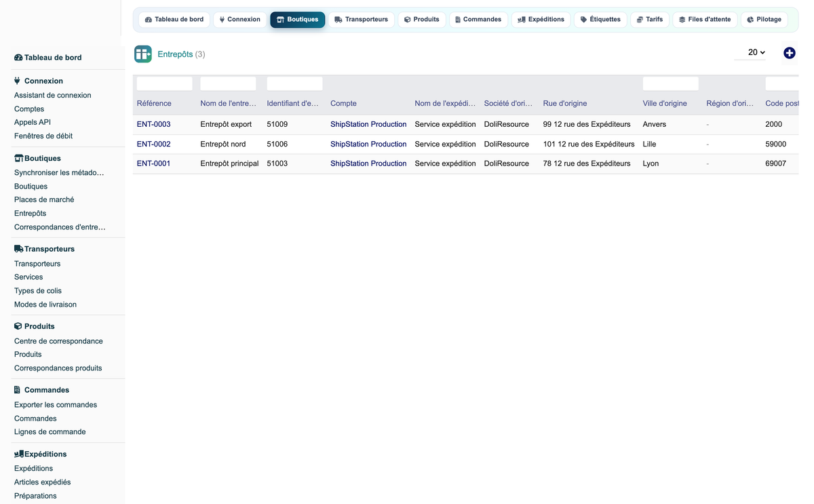Click the Transporteurs truck icon in sidebar

click(x=18, y=249)
